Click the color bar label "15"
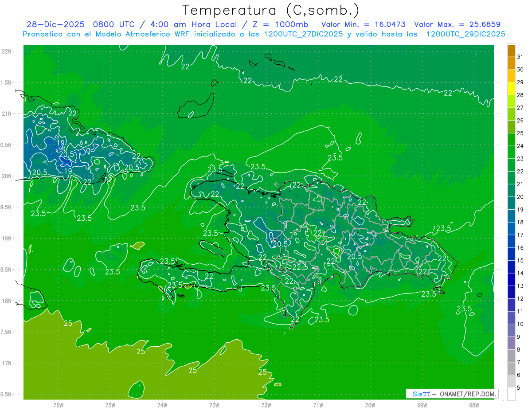The image size is (532, 411). [x=520, y=261]
